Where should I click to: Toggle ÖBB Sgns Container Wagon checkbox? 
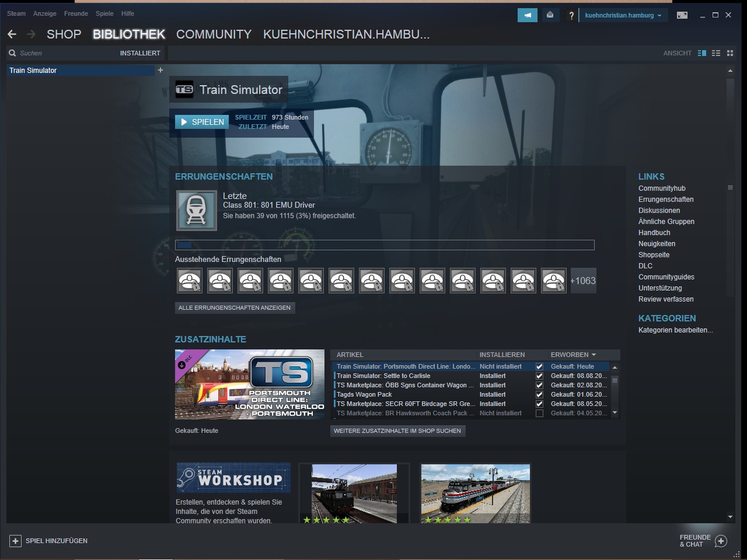pos(539,385)
